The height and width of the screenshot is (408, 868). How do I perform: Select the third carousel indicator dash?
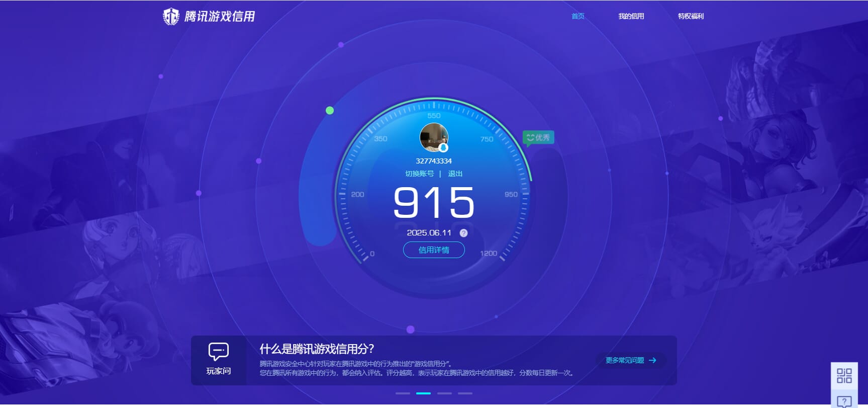pyautogui.click(x=444, y=393)
